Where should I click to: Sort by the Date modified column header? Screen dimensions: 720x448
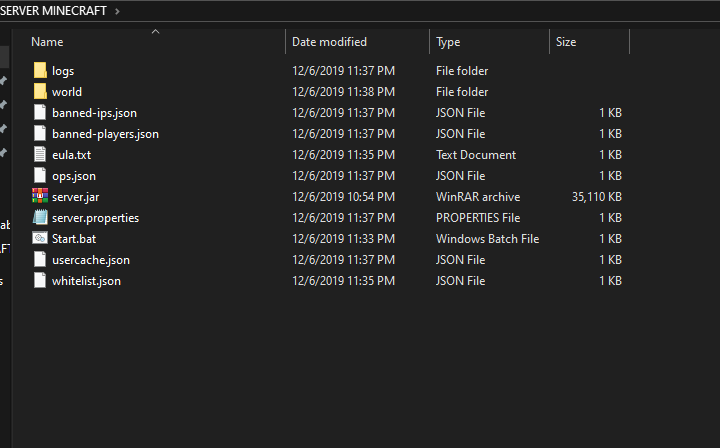pyautogui.click(x=329, y=42)
